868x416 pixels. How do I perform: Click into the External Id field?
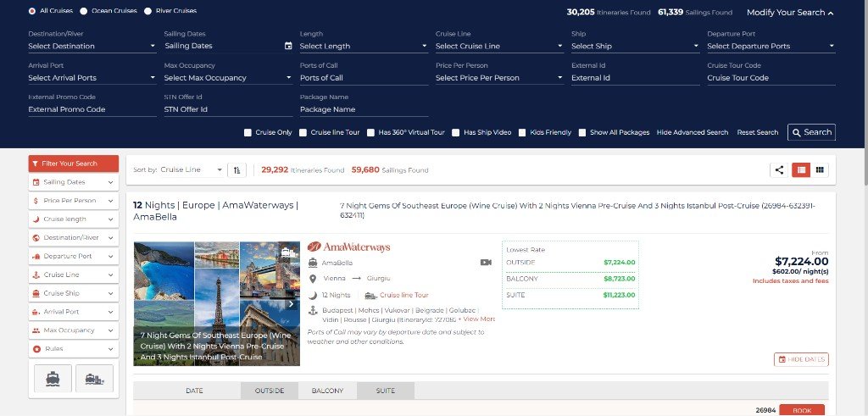point(636,77)
